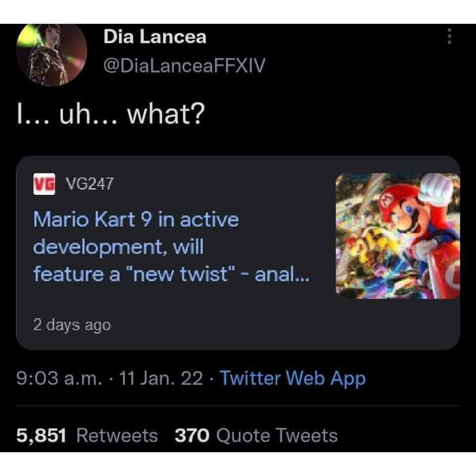
Task: Click the VG247 source name
Action: (x=89, y=183)
